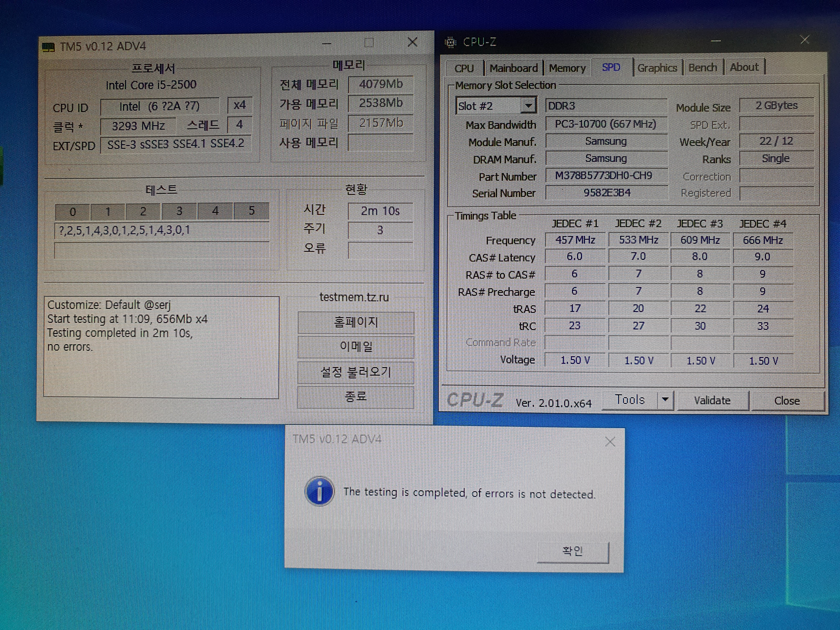Close the CPU-Z window with X
The image size is (840, 630).
tap(804, 40)
